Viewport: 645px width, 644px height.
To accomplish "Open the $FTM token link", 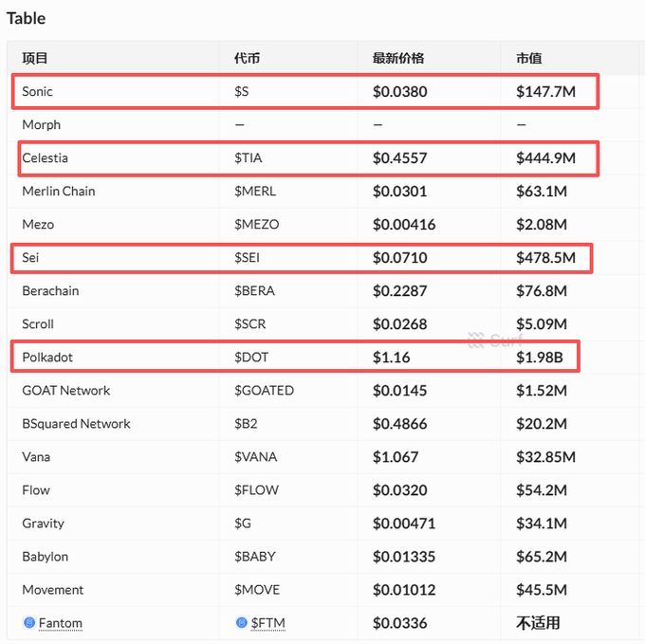I will 267,623.
